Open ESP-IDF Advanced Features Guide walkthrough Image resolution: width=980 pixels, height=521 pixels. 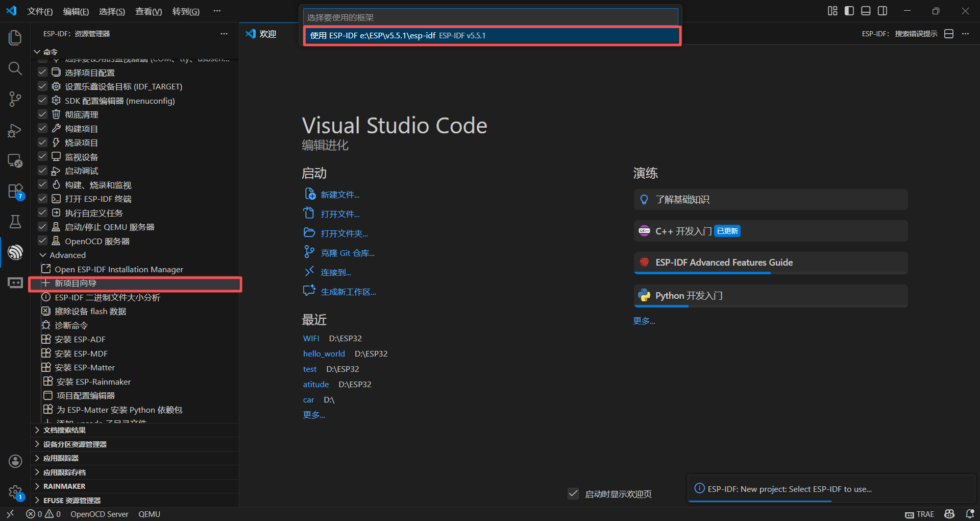pos(771,263)
